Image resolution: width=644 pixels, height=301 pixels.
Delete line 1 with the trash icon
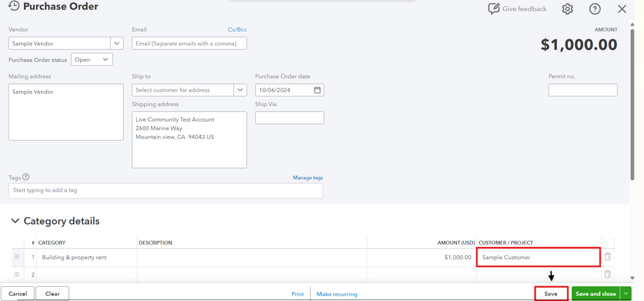coord(607,257)
